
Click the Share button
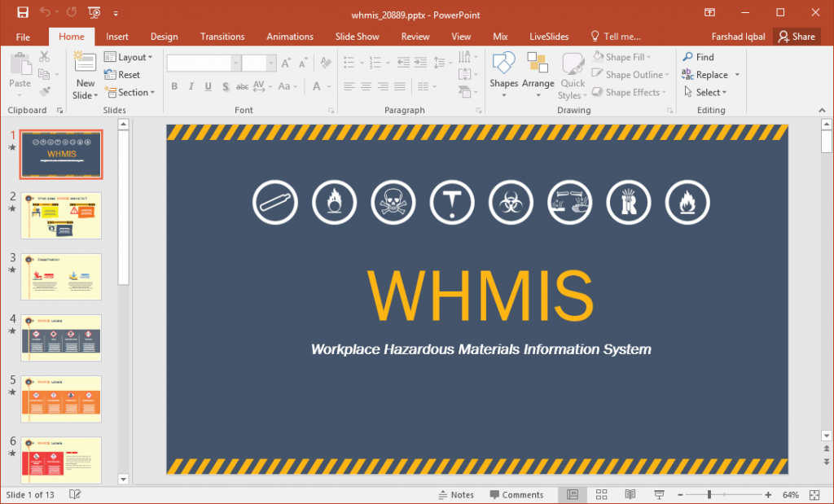click(x=797, y=36)
